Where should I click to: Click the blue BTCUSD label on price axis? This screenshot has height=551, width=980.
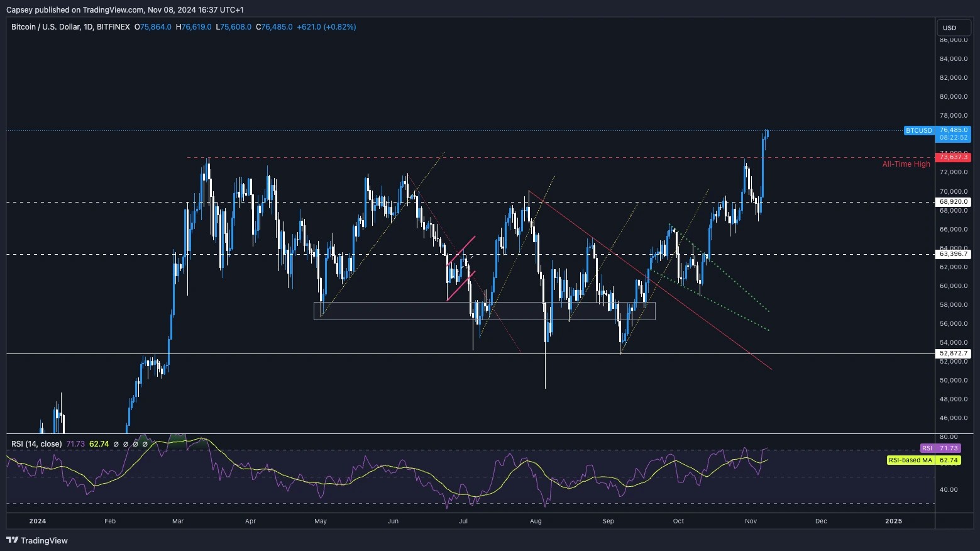click(918, 131)
